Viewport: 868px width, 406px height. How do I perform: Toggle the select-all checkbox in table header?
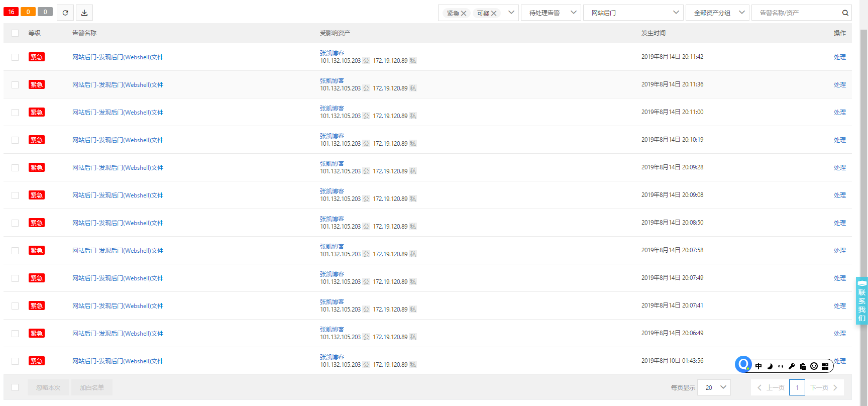tap(15, 33)
